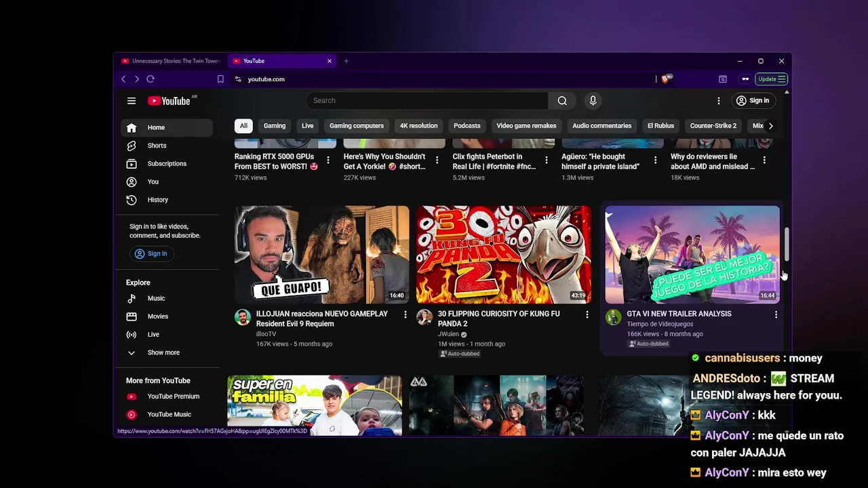The height and width of the screenshot is (488, 868).
Task: Click Sign in button in sidebar
Action: (x=151, y=253)
